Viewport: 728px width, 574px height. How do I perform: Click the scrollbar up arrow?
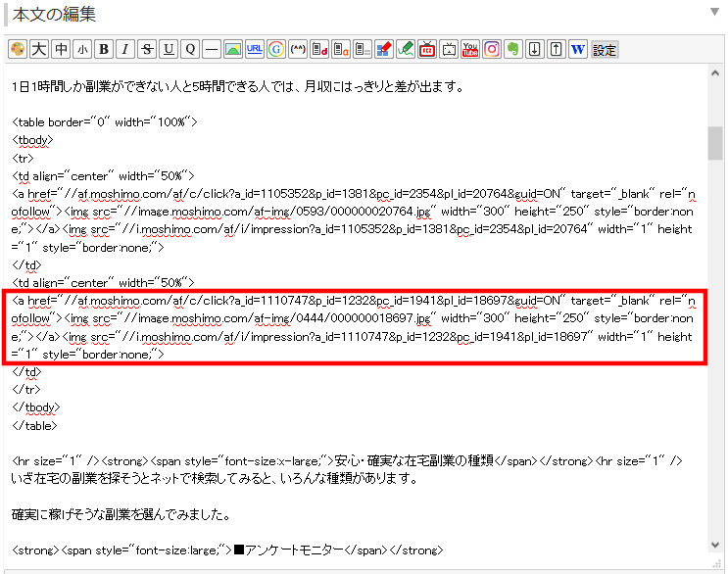pos(715,73)
